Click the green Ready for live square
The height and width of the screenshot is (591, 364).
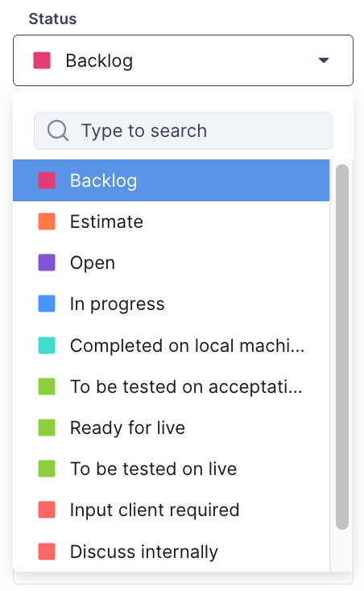47,428
